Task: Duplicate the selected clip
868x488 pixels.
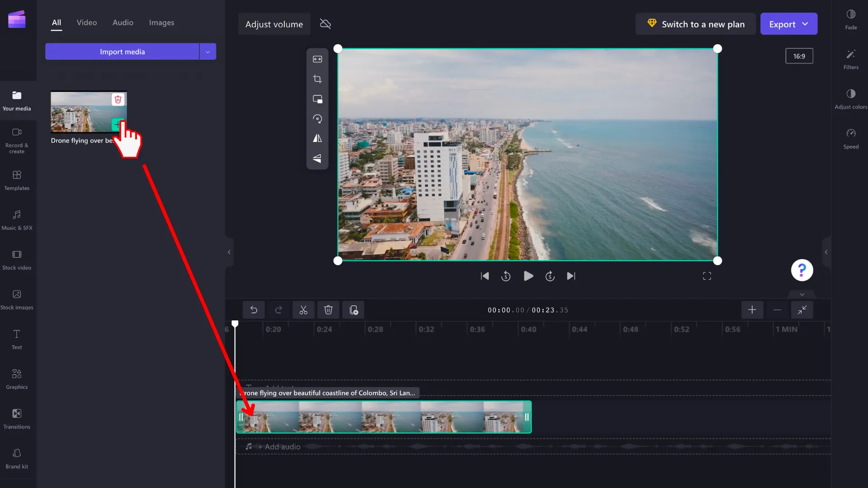Action: click(x=354, y=310)
